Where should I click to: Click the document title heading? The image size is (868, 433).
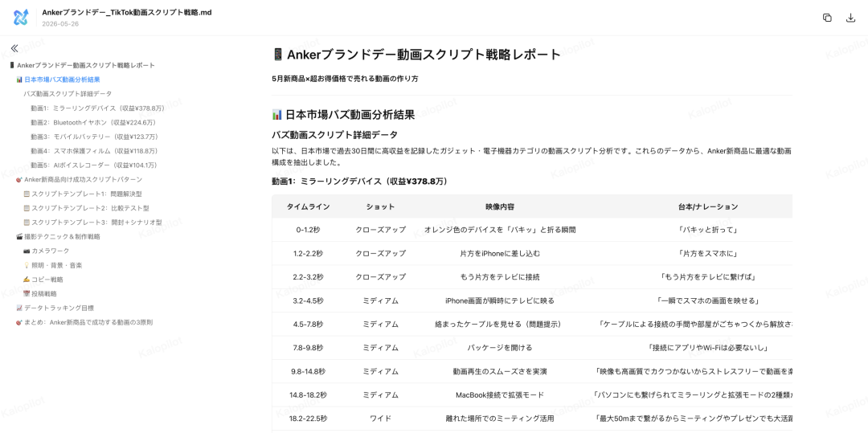pos(416,54)
